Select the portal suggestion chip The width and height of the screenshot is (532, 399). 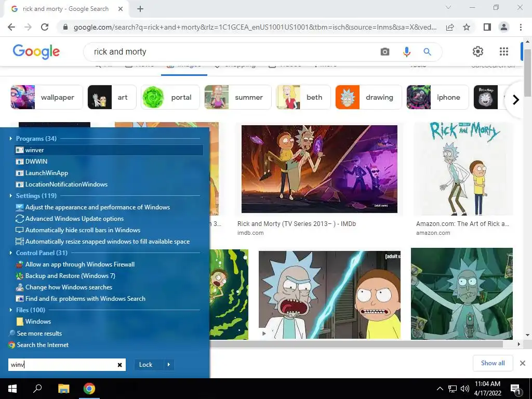coord(170,97)
